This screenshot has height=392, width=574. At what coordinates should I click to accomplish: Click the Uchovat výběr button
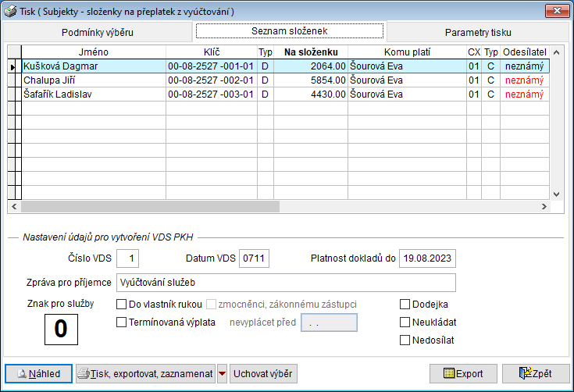(264, 373)
